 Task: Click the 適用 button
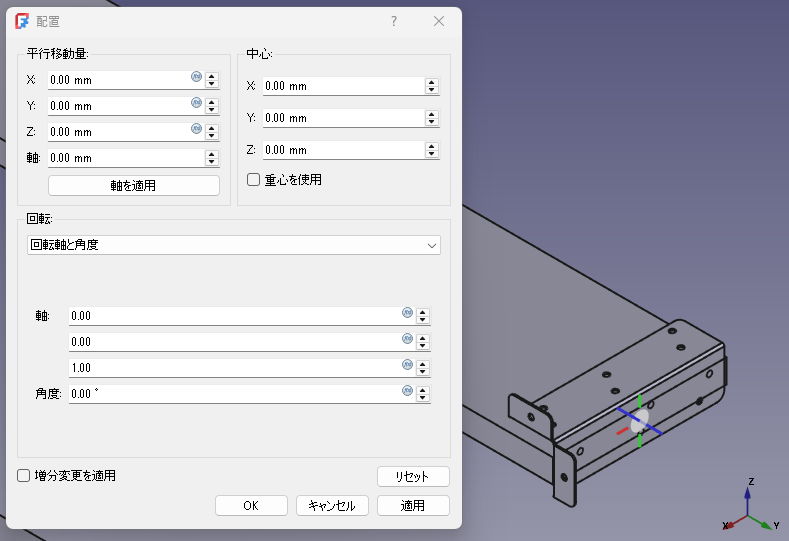pos(413,506)
